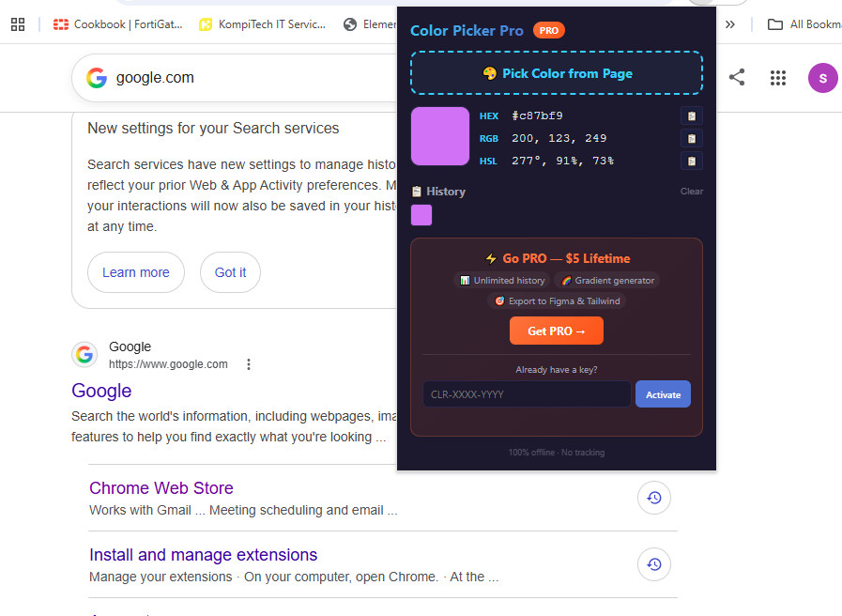
Task: Select the purple swatch in History
Action: (x=421, y=215)
